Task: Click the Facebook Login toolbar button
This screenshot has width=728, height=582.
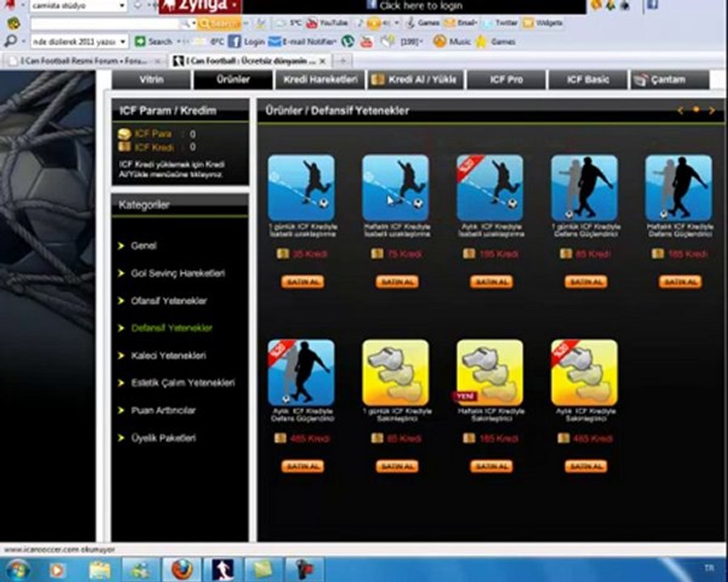Action: click(x=247, y=42)
